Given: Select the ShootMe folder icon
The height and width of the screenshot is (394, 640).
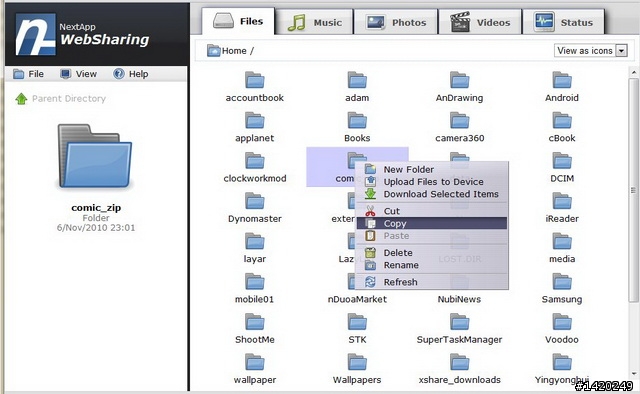Looking at the screenshot, I should point(255,322).
